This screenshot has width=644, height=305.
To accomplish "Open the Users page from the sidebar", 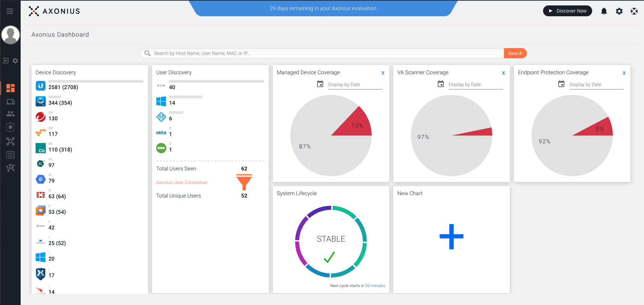I will click(x=11, y=114).
